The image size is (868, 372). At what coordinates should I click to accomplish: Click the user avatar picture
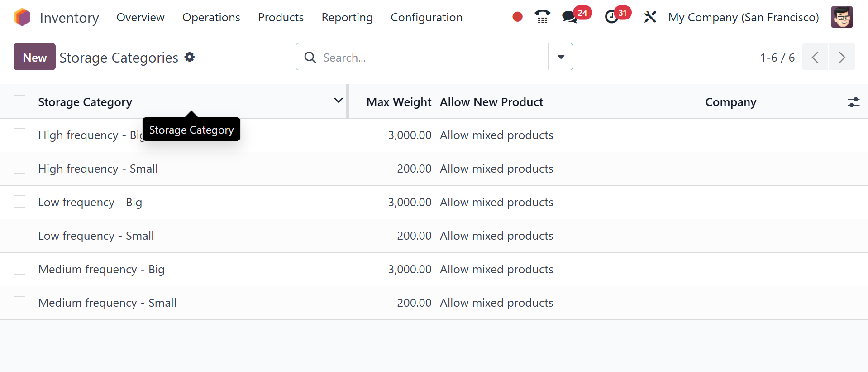(x=842, y=17)
